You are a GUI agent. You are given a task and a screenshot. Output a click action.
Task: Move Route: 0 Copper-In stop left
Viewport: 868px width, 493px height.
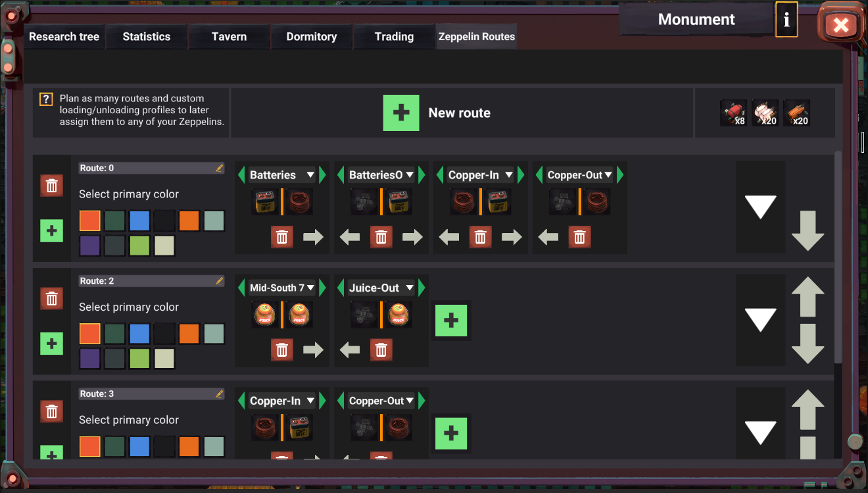[x=449, y=237]
